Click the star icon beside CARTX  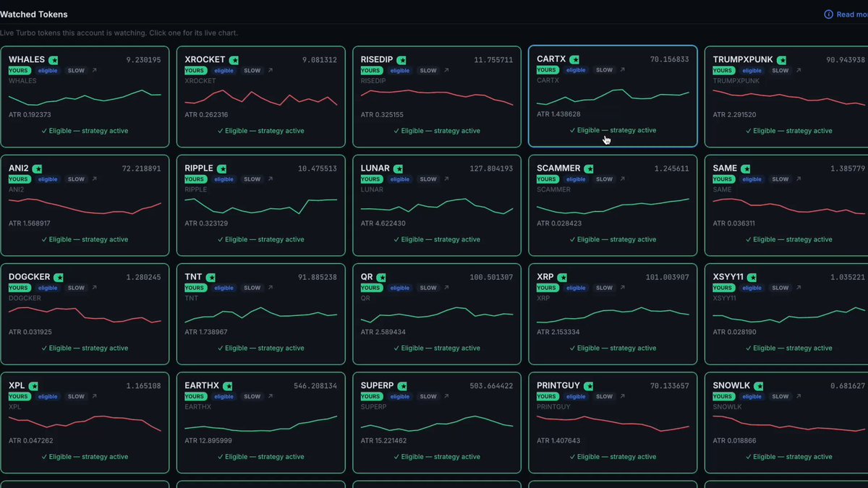575,59
